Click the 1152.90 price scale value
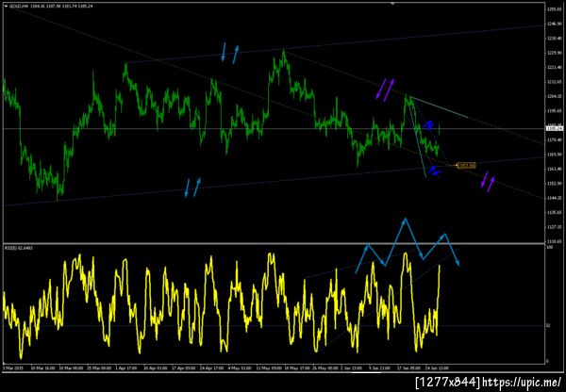This screenshot has height=392, width=566. pyautogui.click(x=555, y=183)
